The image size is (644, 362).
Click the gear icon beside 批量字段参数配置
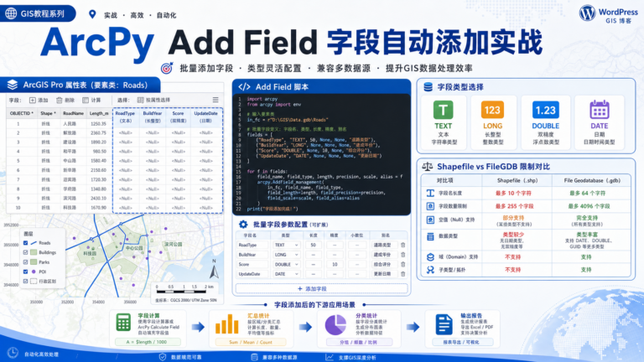click(x=243, y=224)
